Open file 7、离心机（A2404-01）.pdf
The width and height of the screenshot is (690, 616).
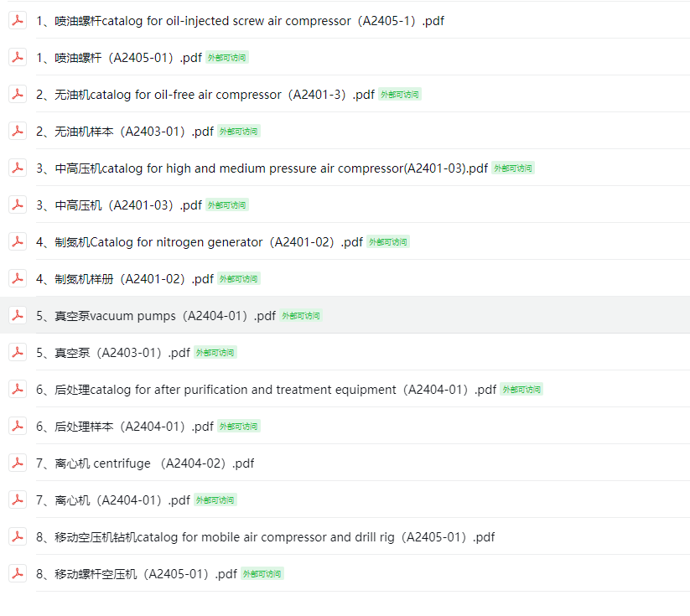coord(113,500)
